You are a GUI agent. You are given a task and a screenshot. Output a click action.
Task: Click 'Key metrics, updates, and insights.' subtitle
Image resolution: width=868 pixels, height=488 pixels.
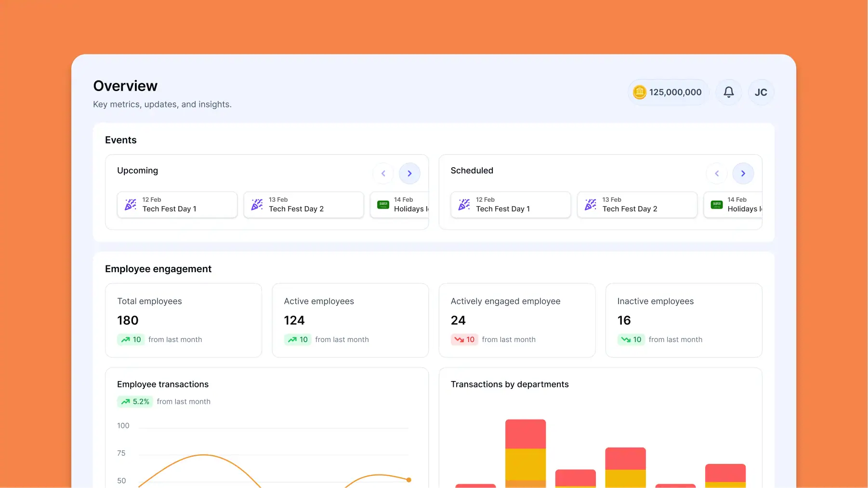162,105
